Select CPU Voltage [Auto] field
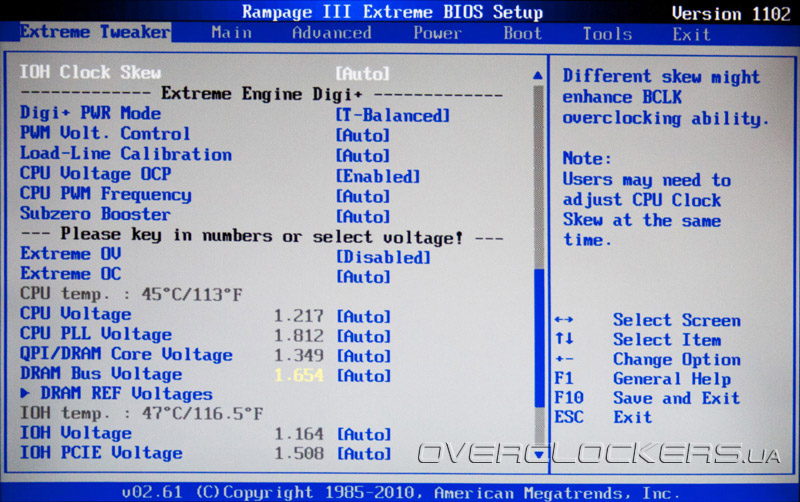Viewport: 800px width, 502px height. [x=363, y=317]
